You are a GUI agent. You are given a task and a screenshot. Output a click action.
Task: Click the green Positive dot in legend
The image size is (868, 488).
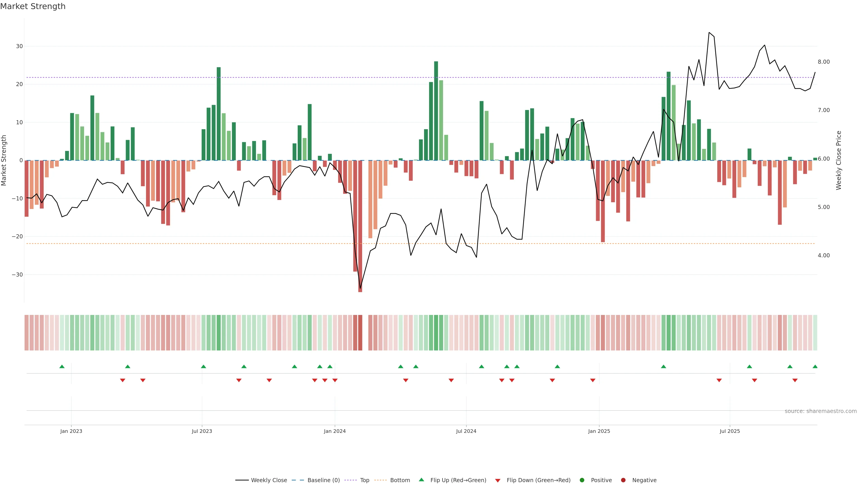point(582,480)
